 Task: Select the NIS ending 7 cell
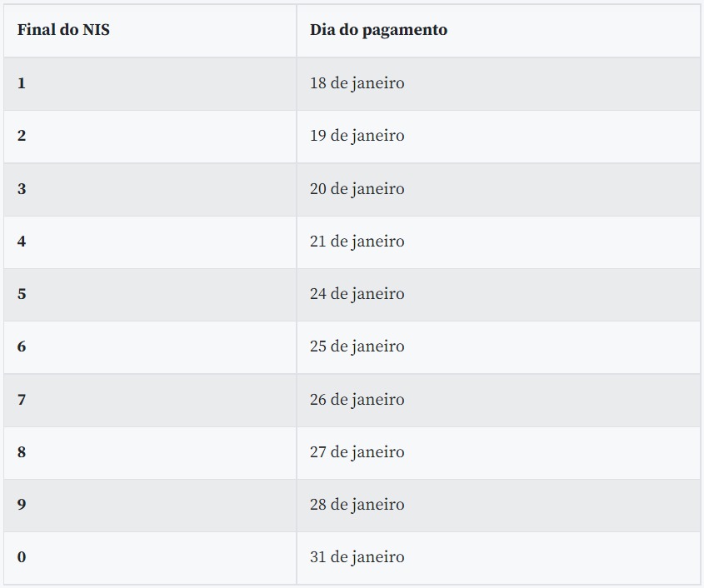[22, 400]
